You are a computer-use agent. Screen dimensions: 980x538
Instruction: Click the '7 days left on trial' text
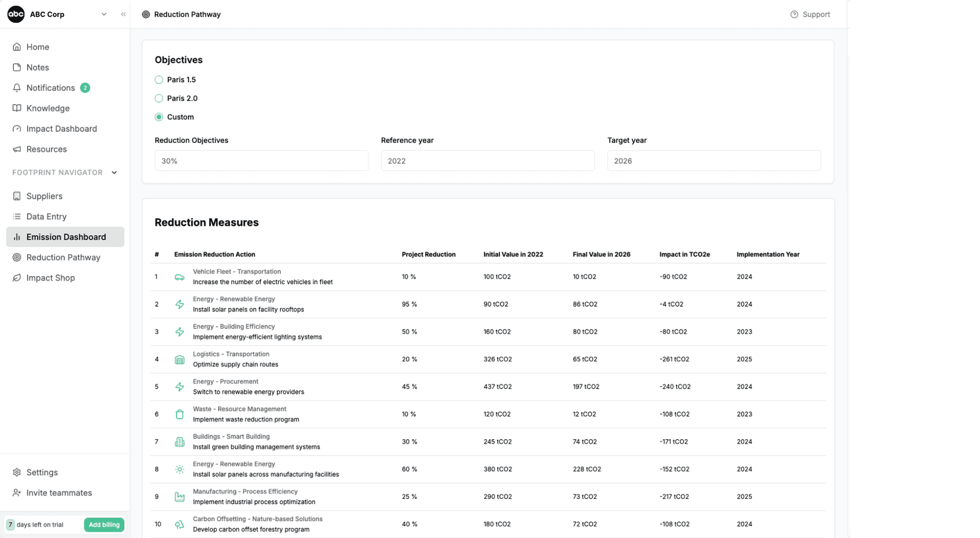point(35,525)
